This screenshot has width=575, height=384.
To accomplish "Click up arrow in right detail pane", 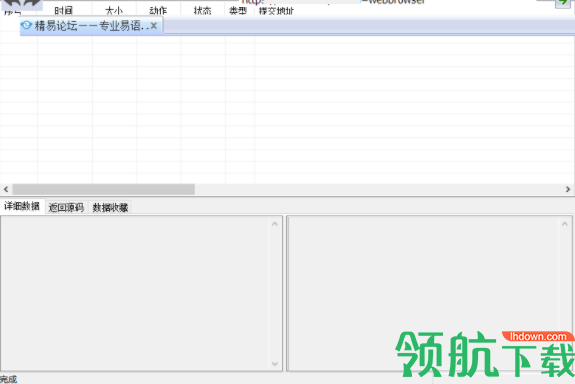I will [565, 224].
